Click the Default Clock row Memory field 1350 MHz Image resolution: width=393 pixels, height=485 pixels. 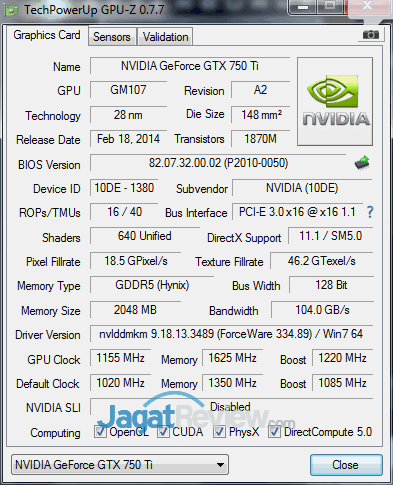click(x=232, y=383)
